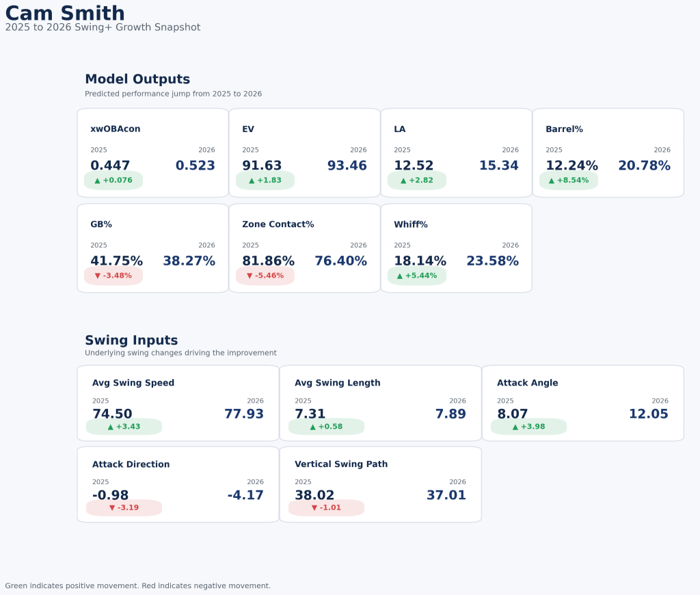
Task: Click the down arrow in Zone Contact% badge
Action: (x=250, y=276)
